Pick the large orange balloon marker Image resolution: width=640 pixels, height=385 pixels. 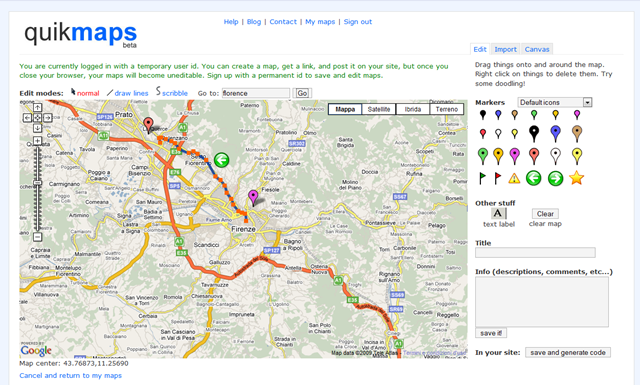click(x=498, y=156)
